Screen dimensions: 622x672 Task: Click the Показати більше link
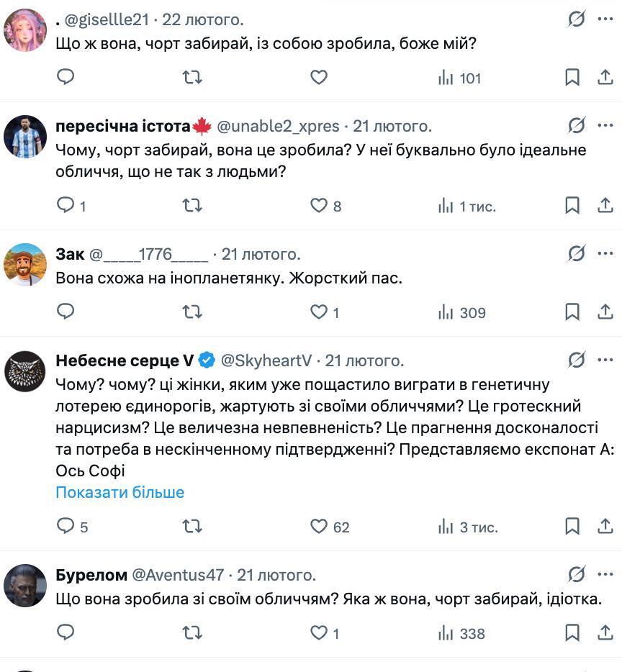click(x=120, y=492)
